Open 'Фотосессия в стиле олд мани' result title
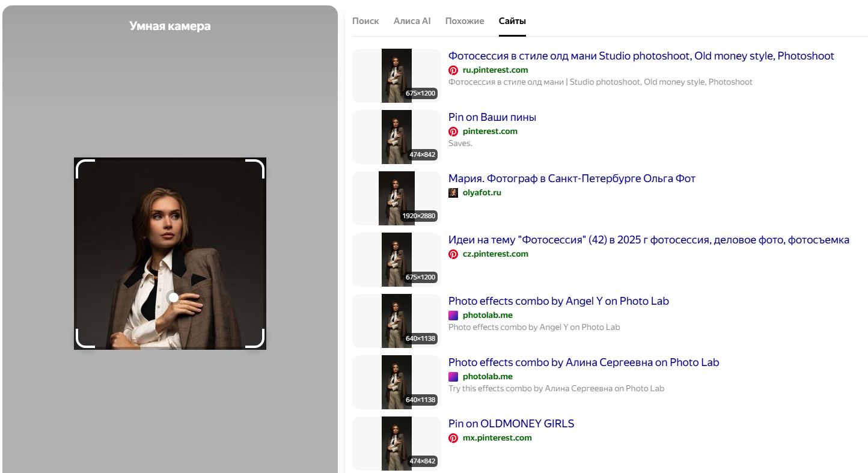The image size is (868, 473). click(641, 56)
